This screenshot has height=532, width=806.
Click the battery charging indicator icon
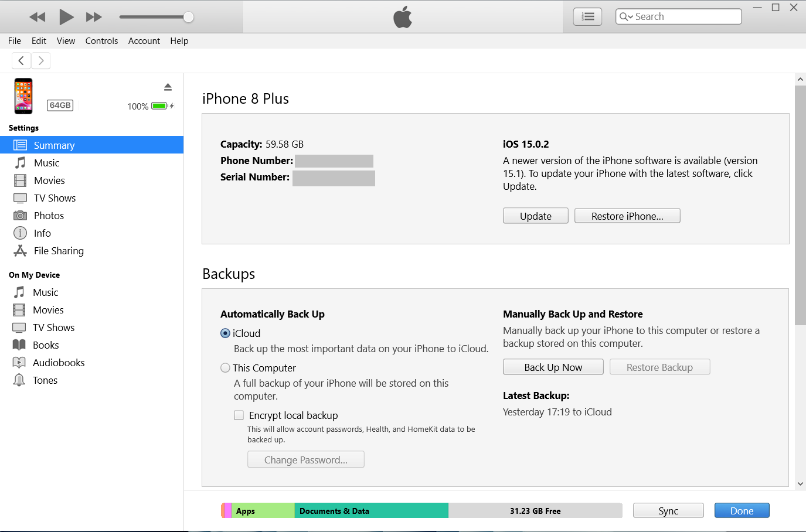pos(162,106)
